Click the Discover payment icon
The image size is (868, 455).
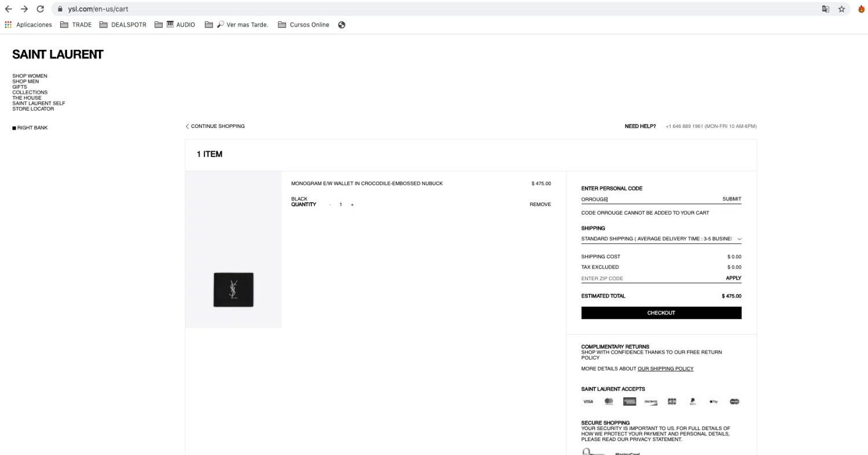[x=651, y=401]
